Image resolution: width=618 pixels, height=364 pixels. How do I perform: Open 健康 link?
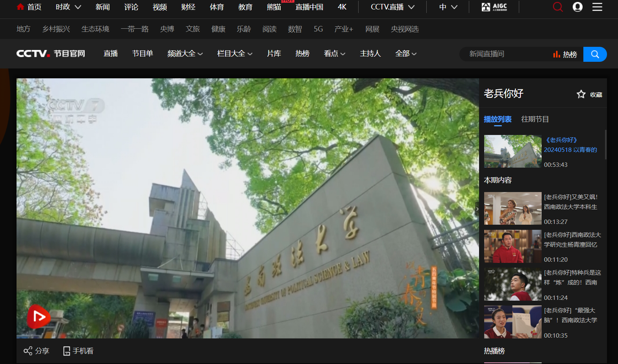point(218,29)
